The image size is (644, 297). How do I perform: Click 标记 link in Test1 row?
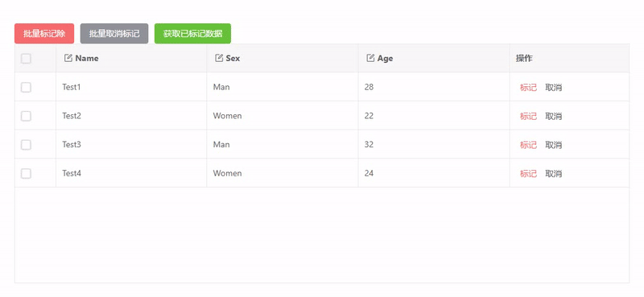click(x=528, y=88)
